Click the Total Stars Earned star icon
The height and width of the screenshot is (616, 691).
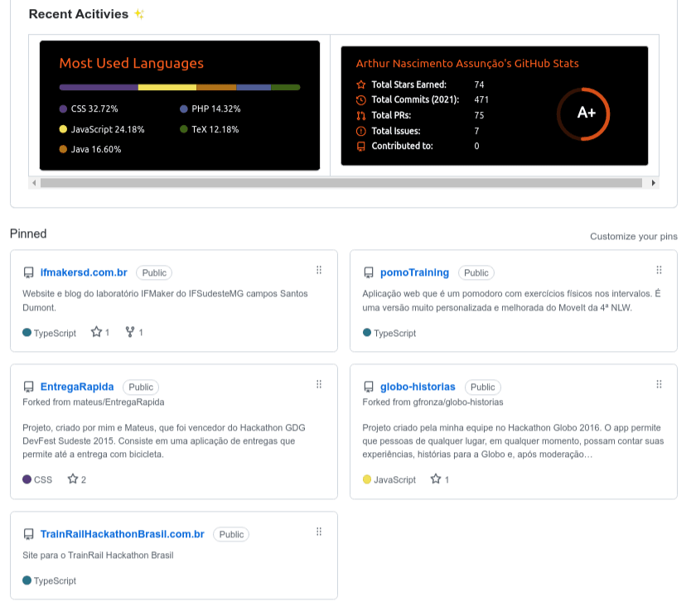coord(361,84)
